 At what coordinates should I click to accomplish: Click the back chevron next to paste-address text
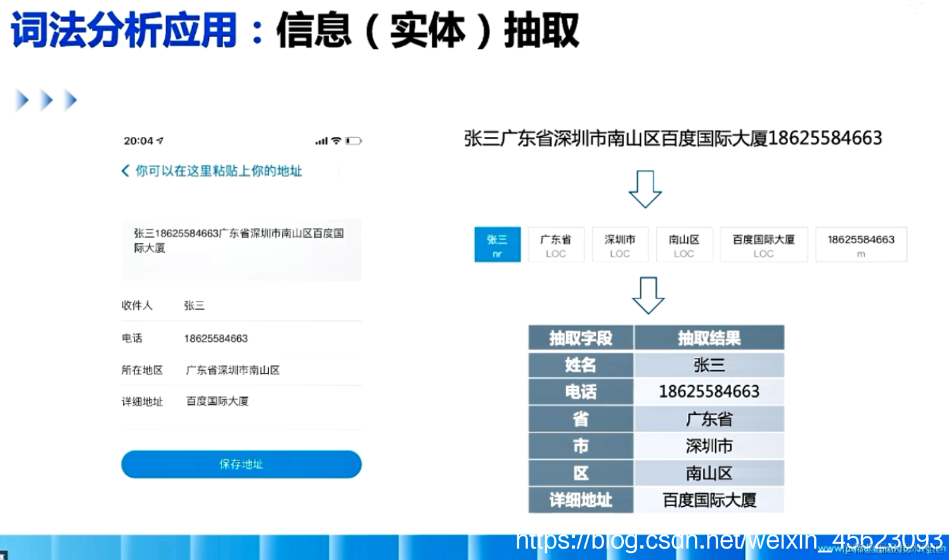click(124, 170)
